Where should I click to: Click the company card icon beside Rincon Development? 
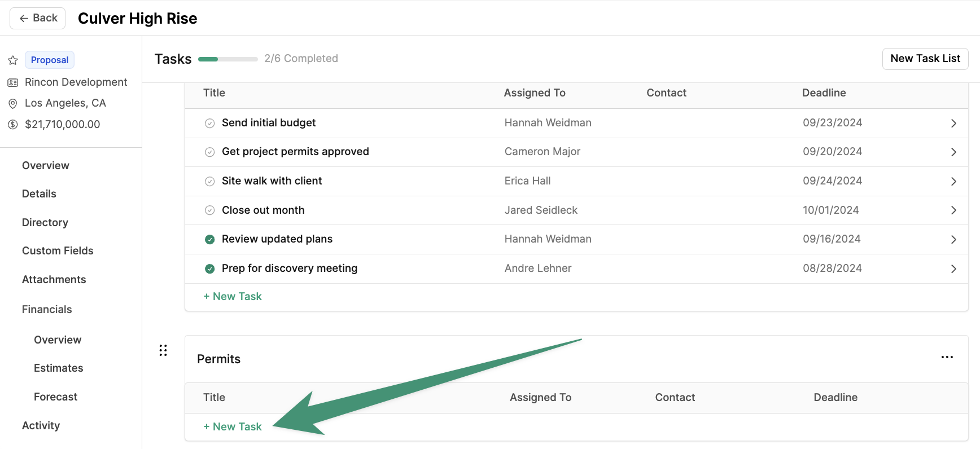point(13,82)
